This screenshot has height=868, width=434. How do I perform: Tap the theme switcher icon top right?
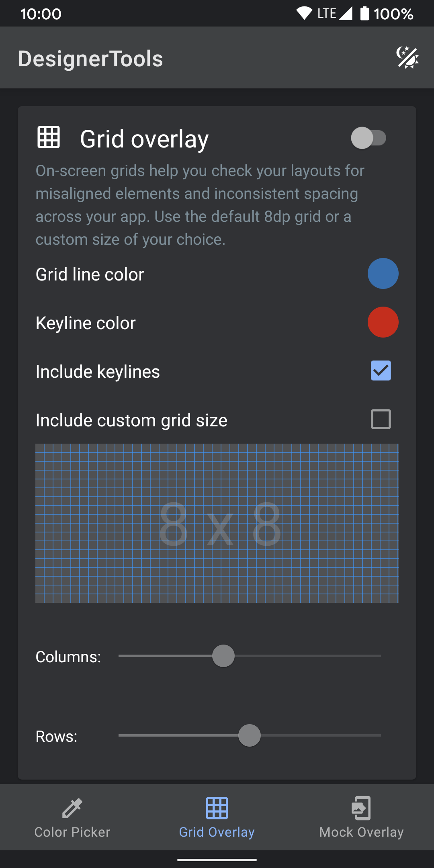point(407,58)
